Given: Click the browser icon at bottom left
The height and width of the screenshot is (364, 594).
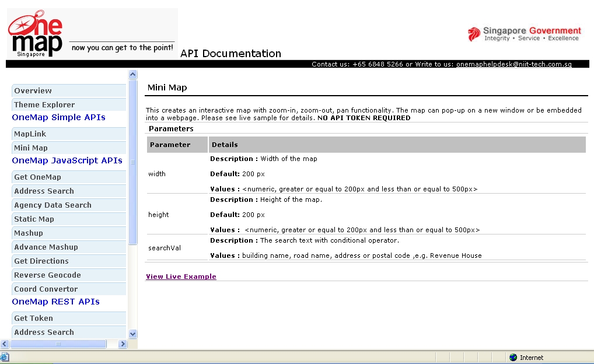Looking at the screenshot, I should click(5, 358).
